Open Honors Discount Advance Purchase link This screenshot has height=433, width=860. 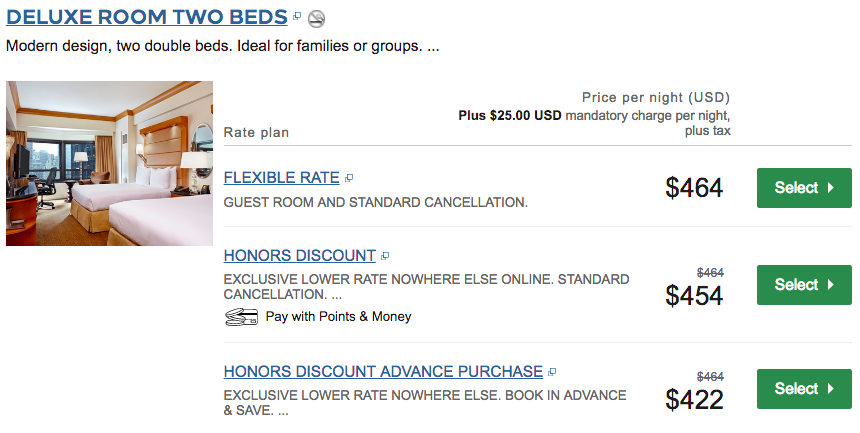(383, 372)
